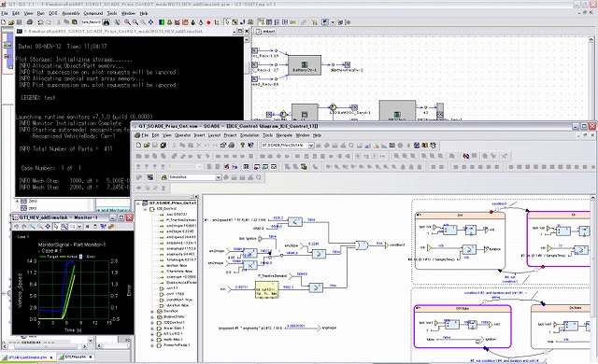The width and height of the screenshot is (598, 364).
Task: Switch to the GTI_HEV_addSimulink.gtm bottom tab
Action: tap(28, 357)
